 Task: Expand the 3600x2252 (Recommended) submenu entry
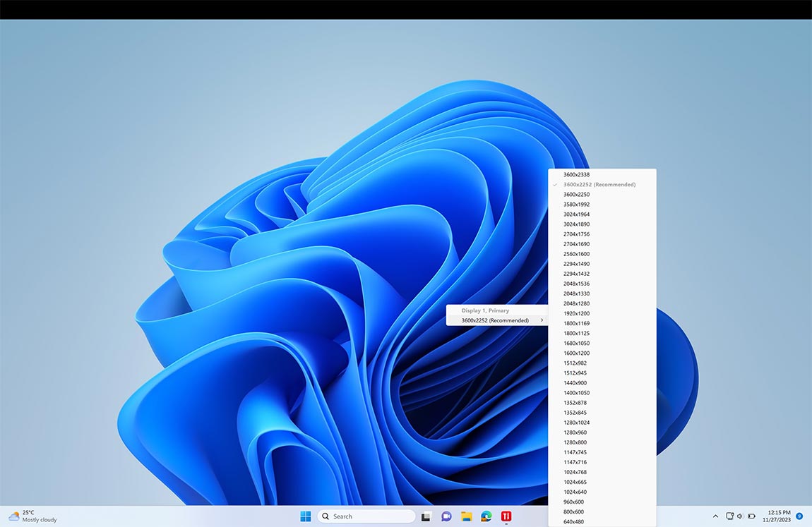[x=497, y=320]
